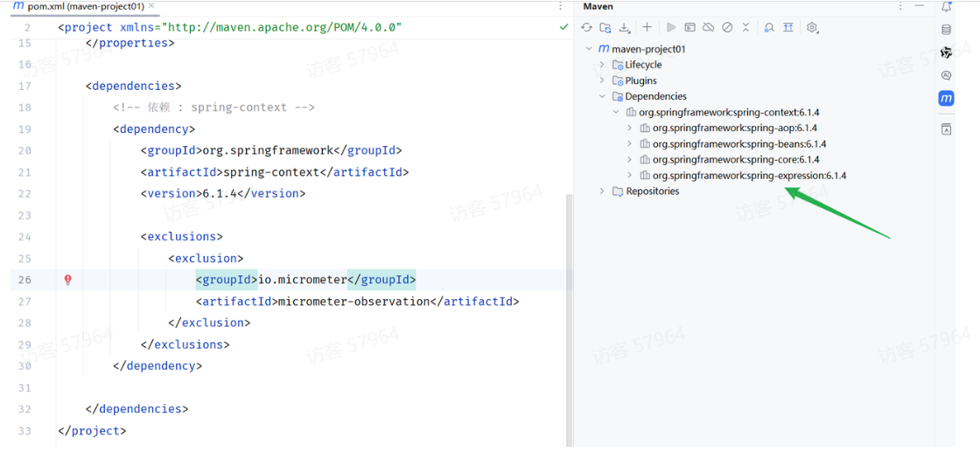Click the <exclusions> opening tag on line 24
Viewport: 980px width, 459px height.
tap(182, 237)
